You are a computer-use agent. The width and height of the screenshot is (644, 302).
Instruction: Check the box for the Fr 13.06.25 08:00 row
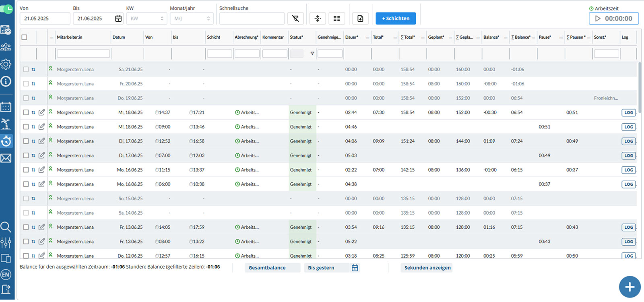coord(26,242)
